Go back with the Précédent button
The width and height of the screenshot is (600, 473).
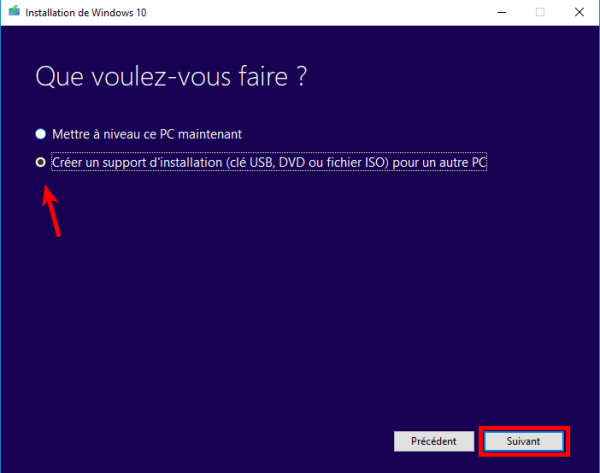click(432, 440)
